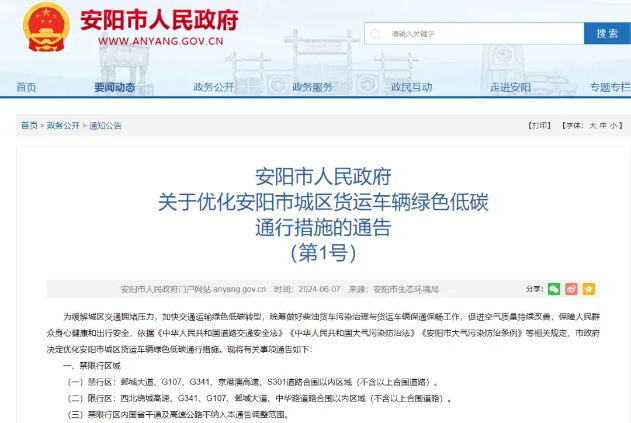Click the article title line 通行措施的通告
Viewport: 631px width, 423px height.
click(x=323, y=227)
